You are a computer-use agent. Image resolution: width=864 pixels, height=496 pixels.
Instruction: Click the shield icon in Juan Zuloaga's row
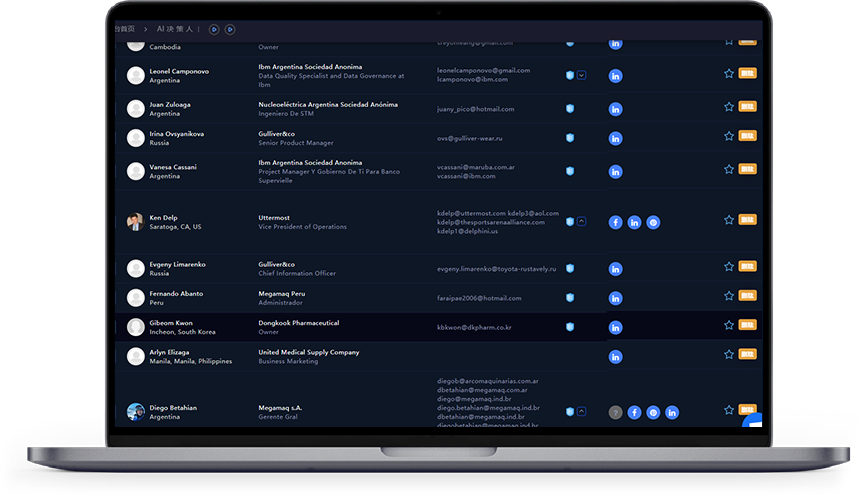570,109
